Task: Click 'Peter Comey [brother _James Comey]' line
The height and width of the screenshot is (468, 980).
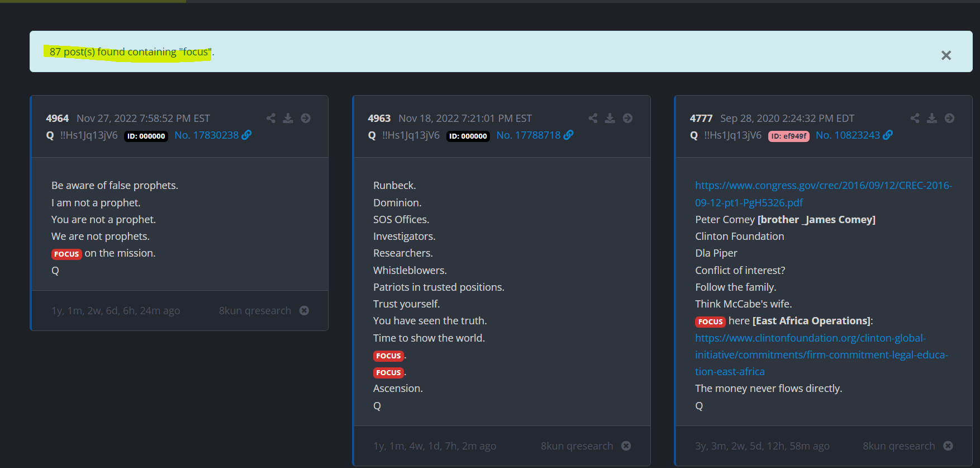Action: (785, 219)
